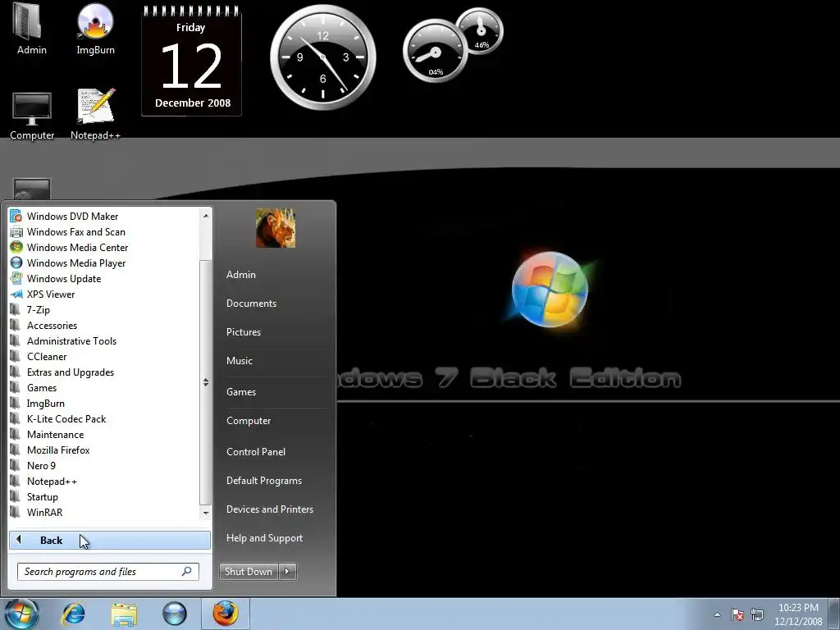840x630 pixels.
Task: Expand the Administrative Tools folder
Action: tap(64, 340)
